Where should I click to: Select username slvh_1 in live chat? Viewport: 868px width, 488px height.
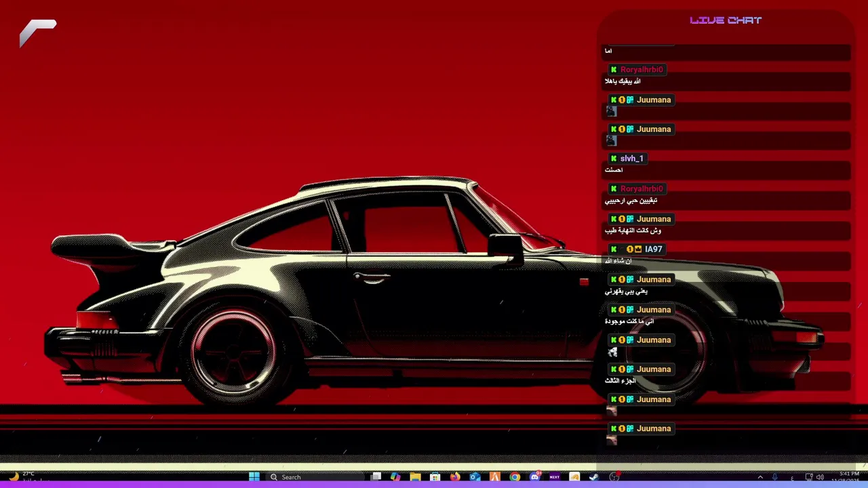[631, 159]
